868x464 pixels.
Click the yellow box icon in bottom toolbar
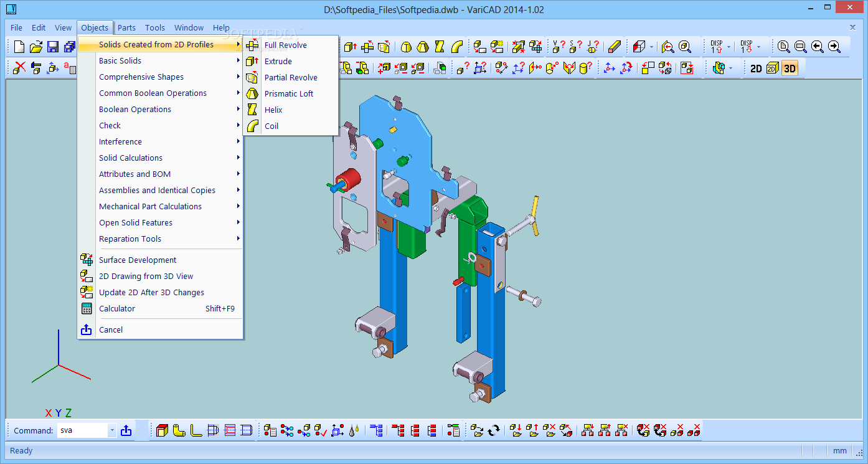162,430
